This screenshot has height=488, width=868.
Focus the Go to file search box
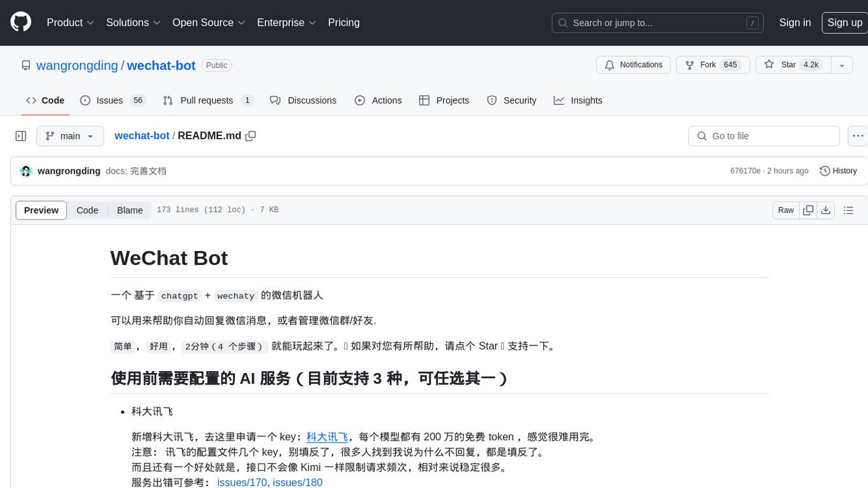tap(764, 136)
